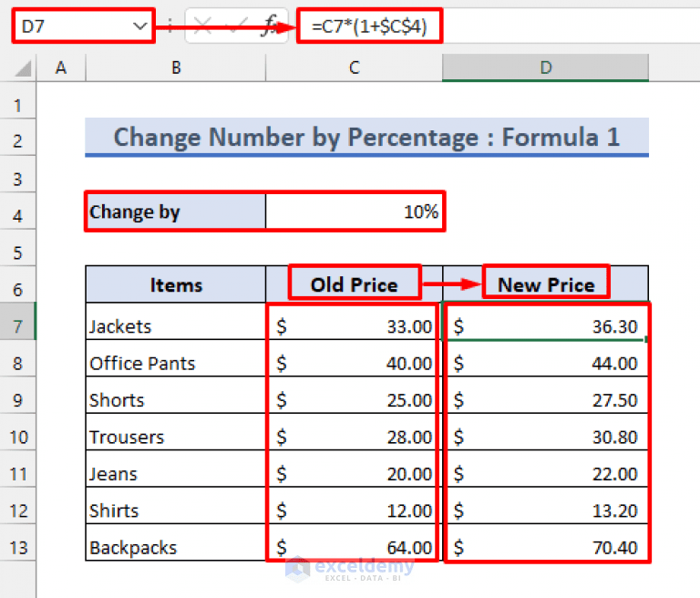Click the title cell Change Number by Percentage
700x598 pixels.
366,137
